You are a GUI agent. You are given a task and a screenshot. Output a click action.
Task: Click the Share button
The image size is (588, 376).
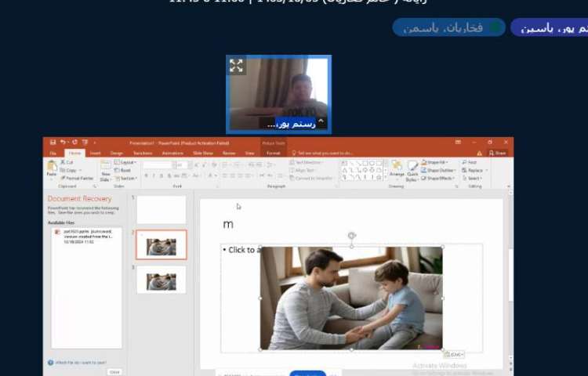click(x=497, y=154)
